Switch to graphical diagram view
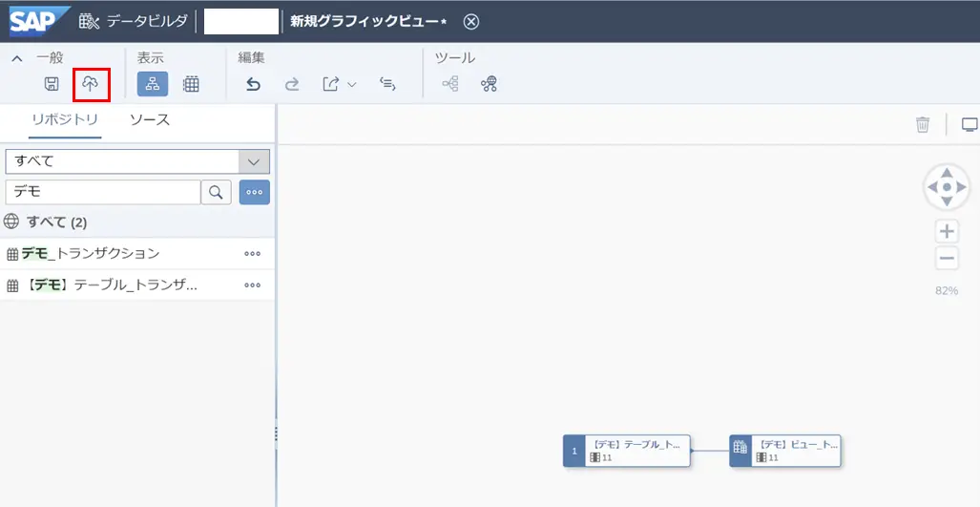Image resolution: width=980 pixels, height=507 pixels. tap(153, 84)
